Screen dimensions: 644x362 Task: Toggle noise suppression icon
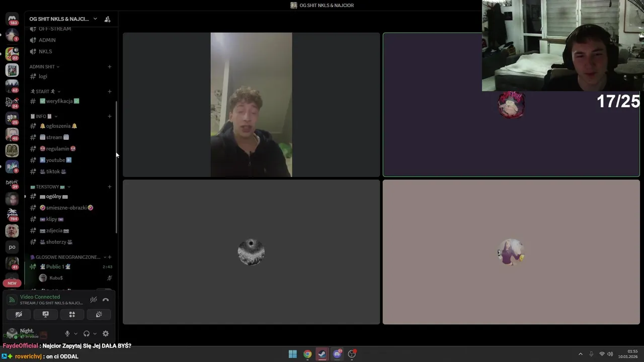coord(94,300)
